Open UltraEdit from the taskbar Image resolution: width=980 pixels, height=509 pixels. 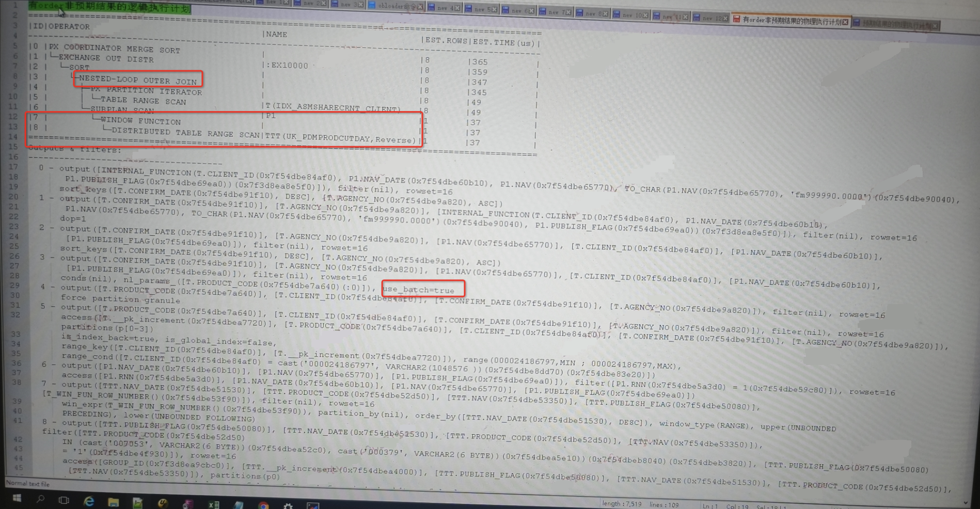pyautogui.click(x=163, y=503)
